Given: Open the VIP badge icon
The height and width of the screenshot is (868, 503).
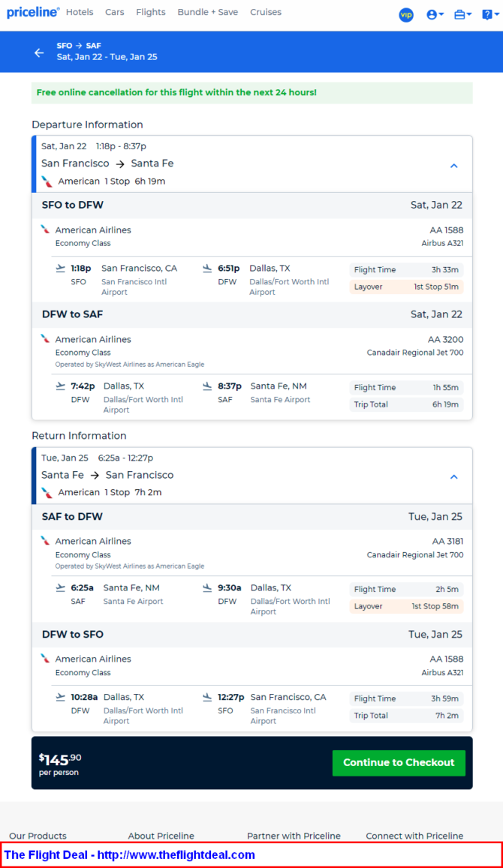Looking at the screenshot, I should click(x=406, y=15).
